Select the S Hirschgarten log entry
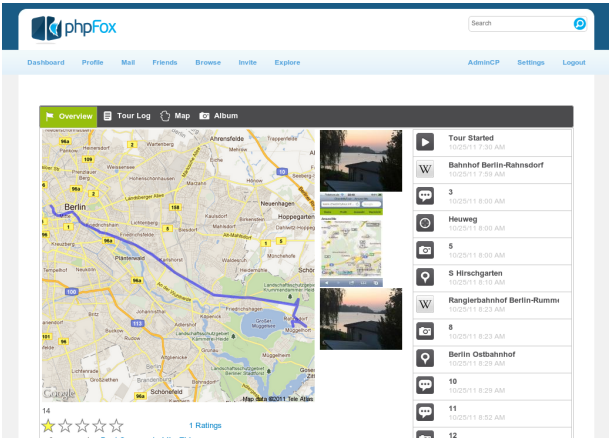Screen dimensions: 611x439 coord(492,278)
